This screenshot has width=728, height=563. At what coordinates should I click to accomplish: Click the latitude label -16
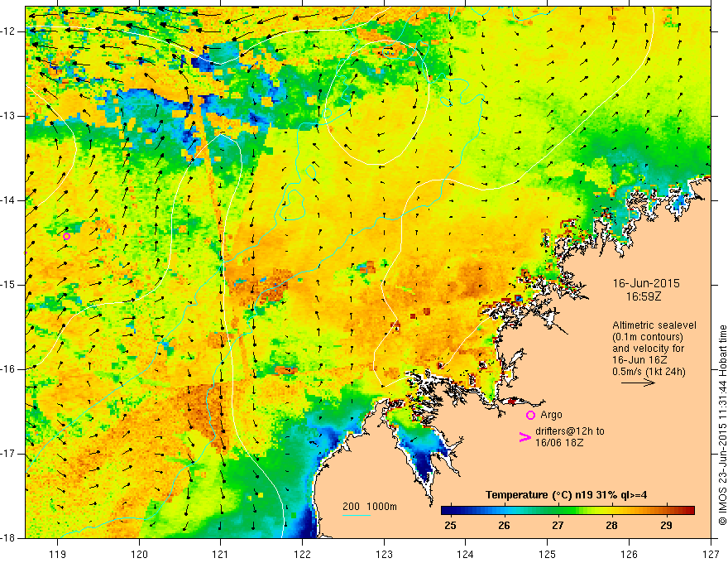8,369
